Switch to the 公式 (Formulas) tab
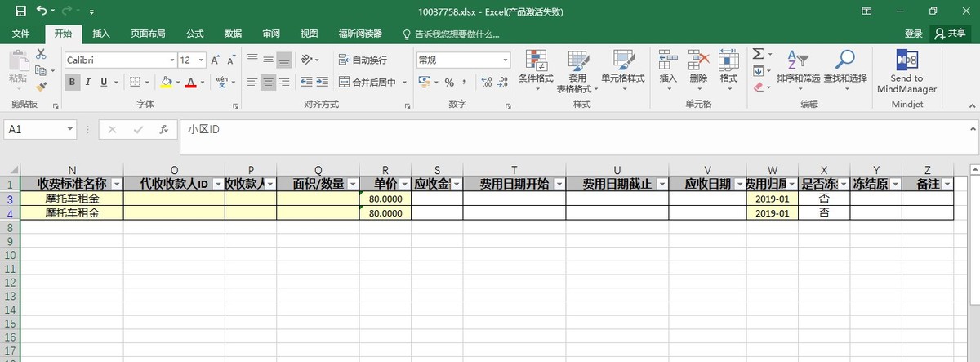This screenshot has height=362, width=980. 194,34
